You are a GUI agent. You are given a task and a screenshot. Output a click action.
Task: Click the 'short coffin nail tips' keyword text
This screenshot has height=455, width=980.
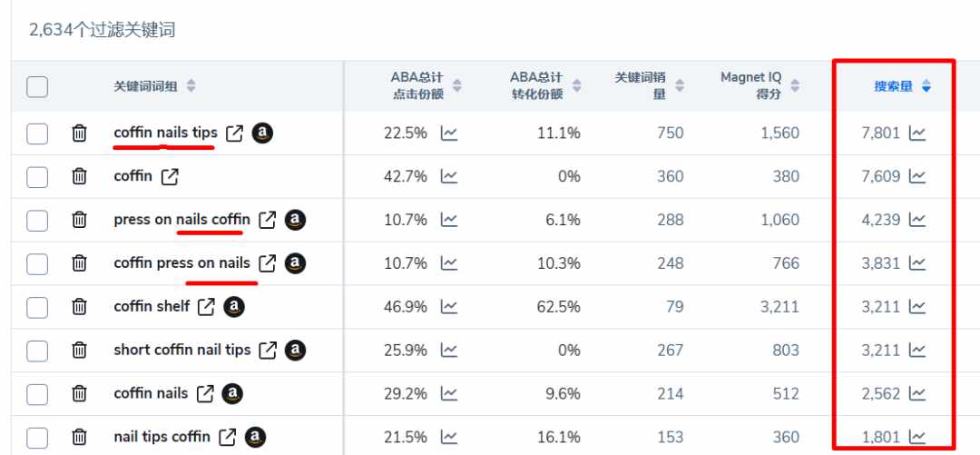click(x=181, y=350)
